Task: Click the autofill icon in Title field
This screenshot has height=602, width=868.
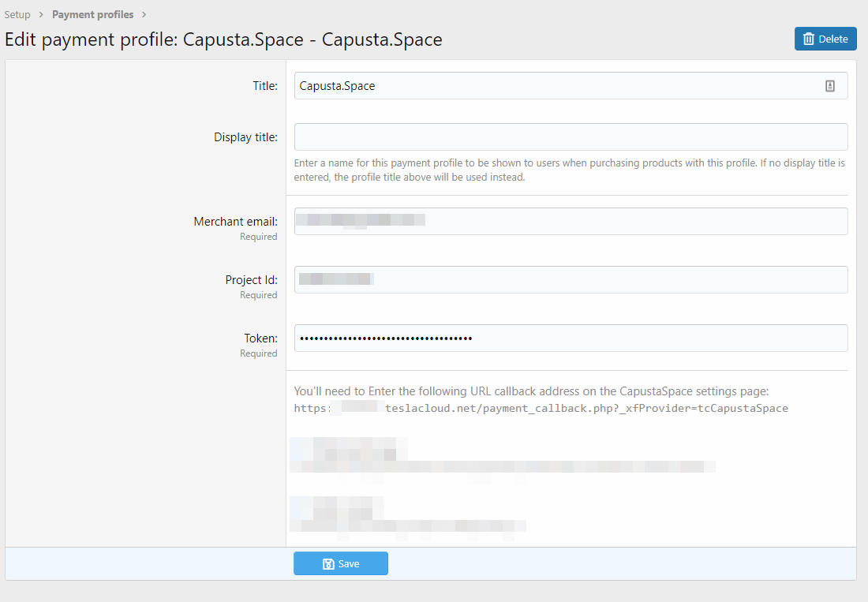Action: click(830, 86)
